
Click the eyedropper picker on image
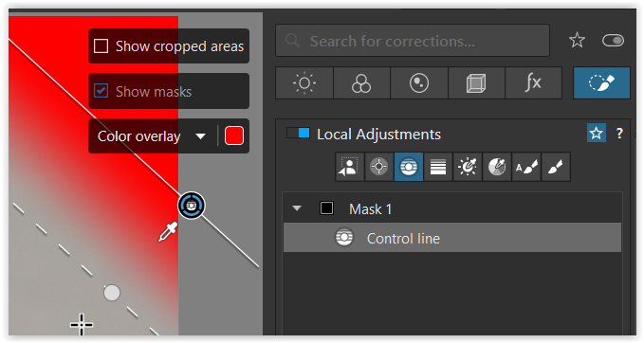coord(168,232)
